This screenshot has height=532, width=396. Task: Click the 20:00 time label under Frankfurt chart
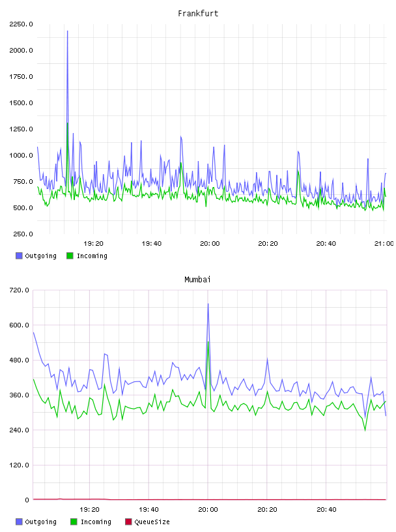pos(210,244)
